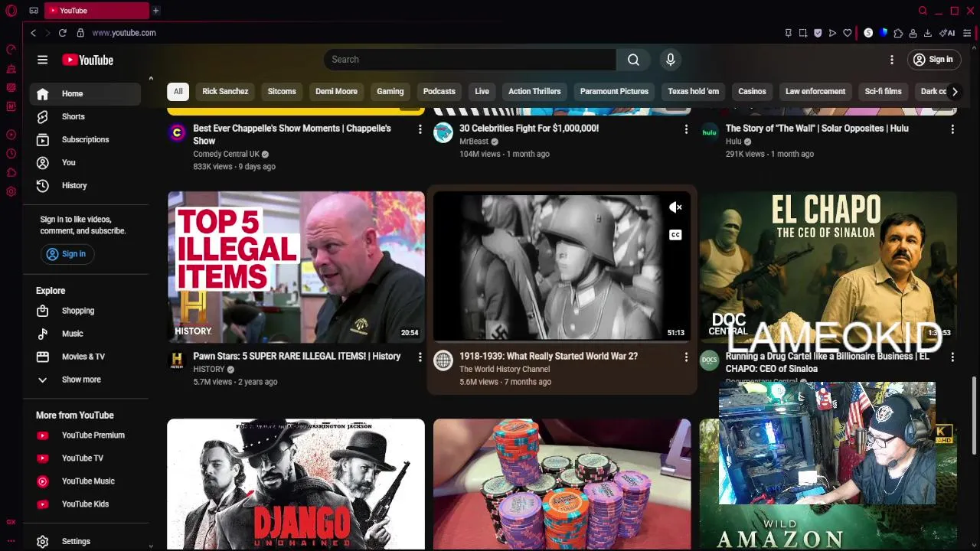This screenshot has width=980, height=551.
Task: Select the Texas hold 'em chip
Action: coord(693,91)
